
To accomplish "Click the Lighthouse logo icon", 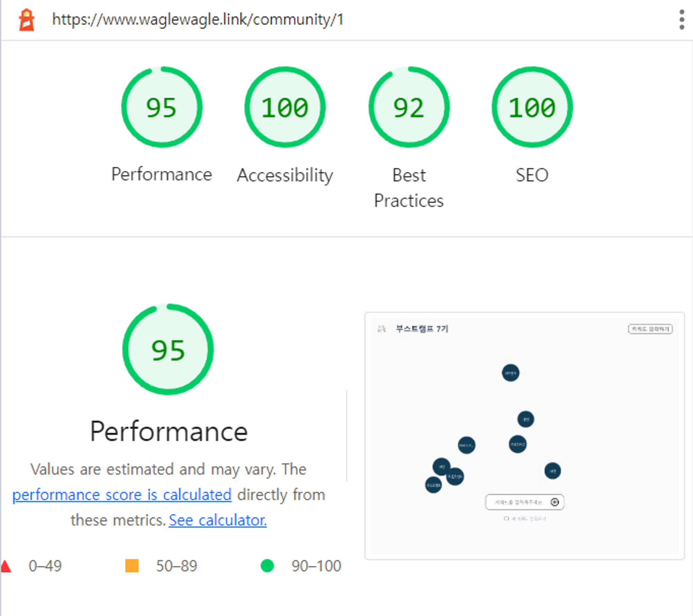I will click(x=26, y=20).
